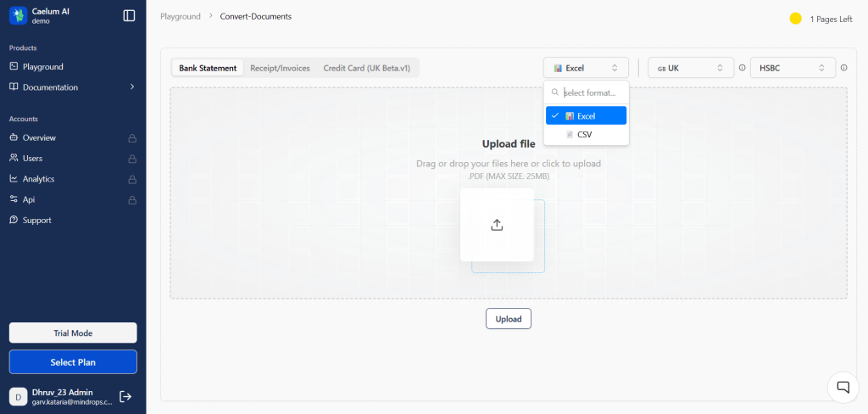Click the info icon next to HSBC dropdown
This screenshot has height=414, width=868.
(843, 68)
